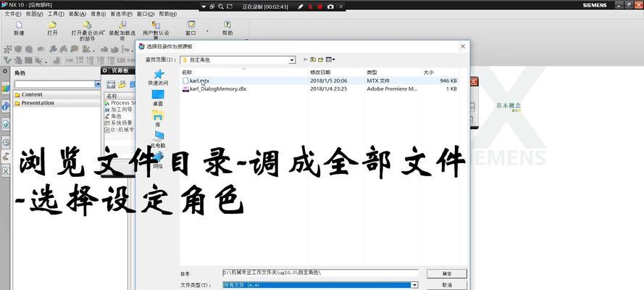Image resolution: width=644 pixels, height=290 pixels.
Task: Click the open-folder icon in 资源板 window
Action: tap(122, 85)
